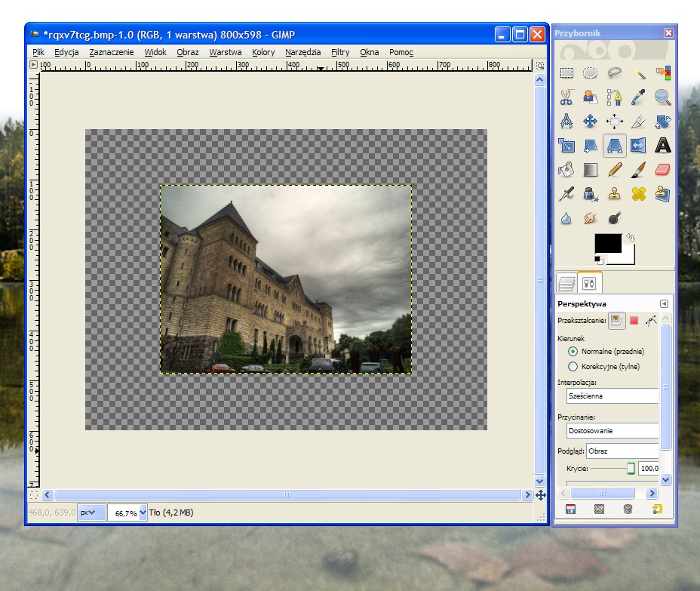Toggle transform to affect selection
The height and width of the screenshot is (591, 700).
pyautogui.click(x=634, y=321)
